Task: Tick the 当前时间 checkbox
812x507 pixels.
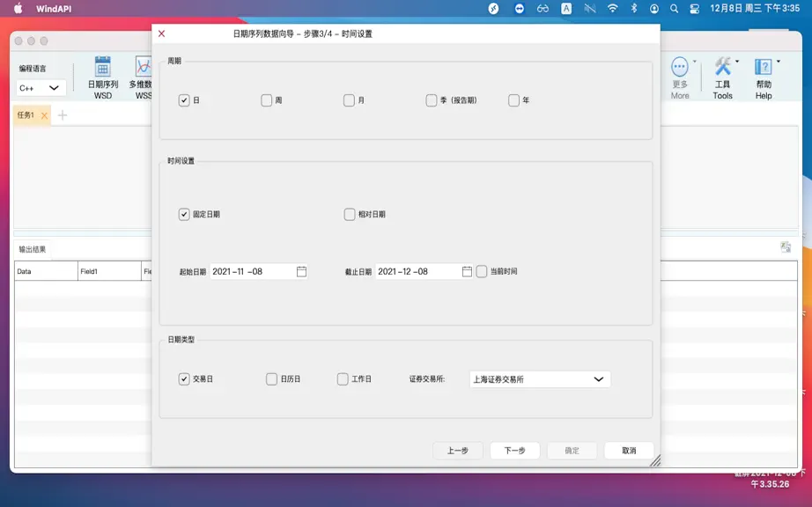Action: point(482,272)
